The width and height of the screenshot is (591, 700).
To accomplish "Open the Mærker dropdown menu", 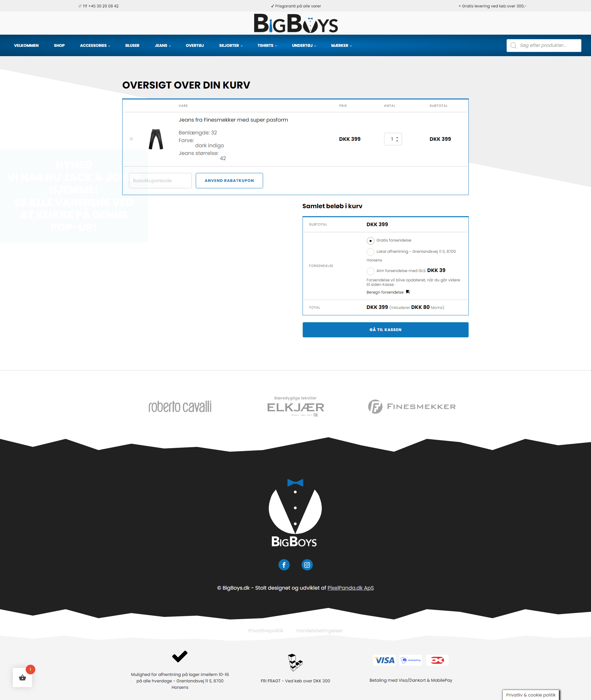I will 341,46.
